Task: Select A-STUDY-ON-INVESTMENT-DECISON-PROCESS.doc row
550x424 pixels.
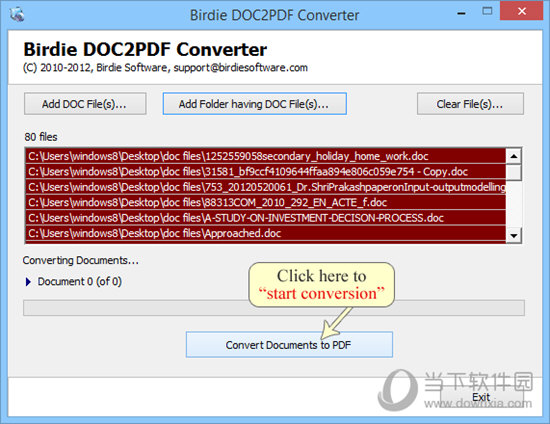Action: coord(266,218)
